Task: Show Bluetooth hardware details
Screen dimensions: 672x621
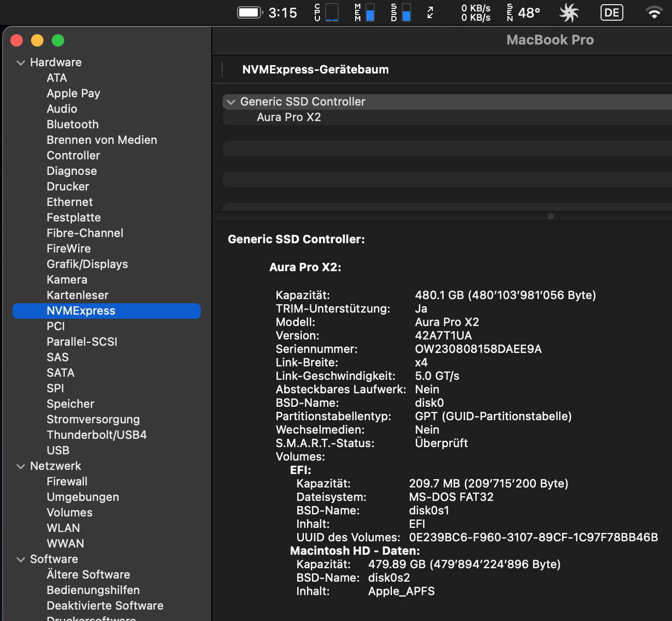Action: coord(72,124)
